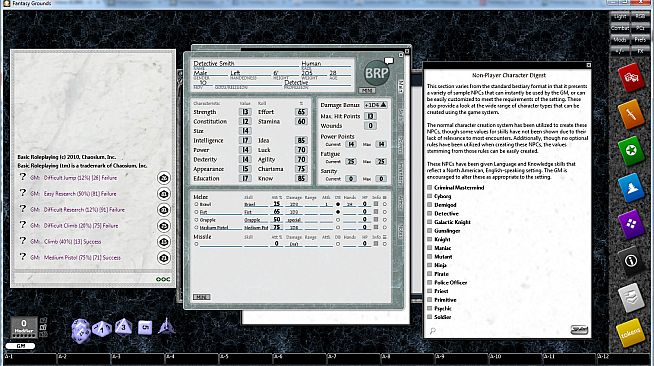Open the black info library icon
654x366 pixels.
[631, 261]
